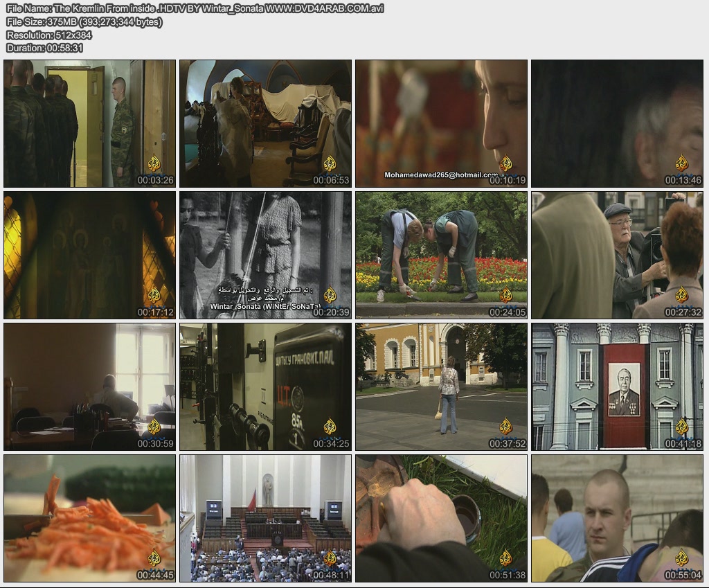Click the Al Jazeera logo in the 00:55:04 frame
This screenshot has width=709, height=588.
pos(682,558)
